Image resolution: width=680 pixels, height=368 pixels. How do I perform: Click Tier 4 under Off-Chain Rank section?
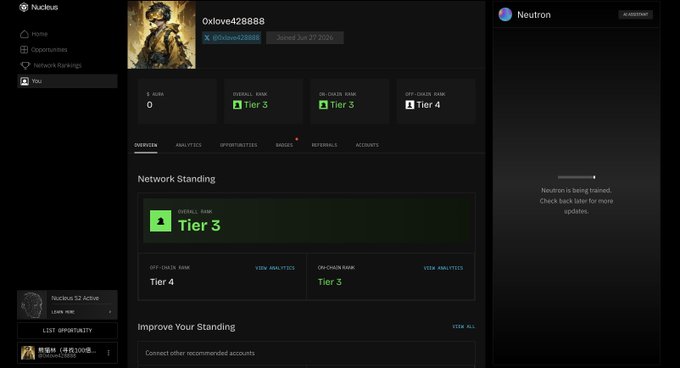point(162,282)
